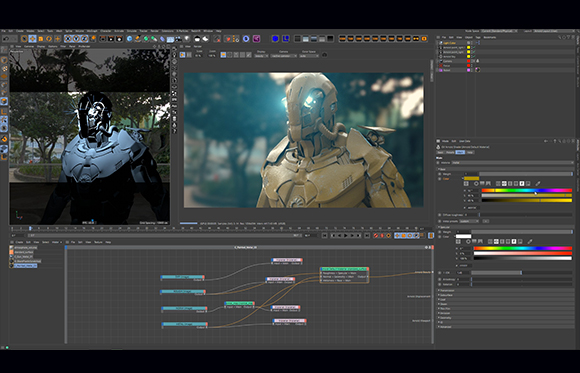This screenshot has width=580, height=373.
Task: Click on the Base color hue slider
Action: point(527,191)
